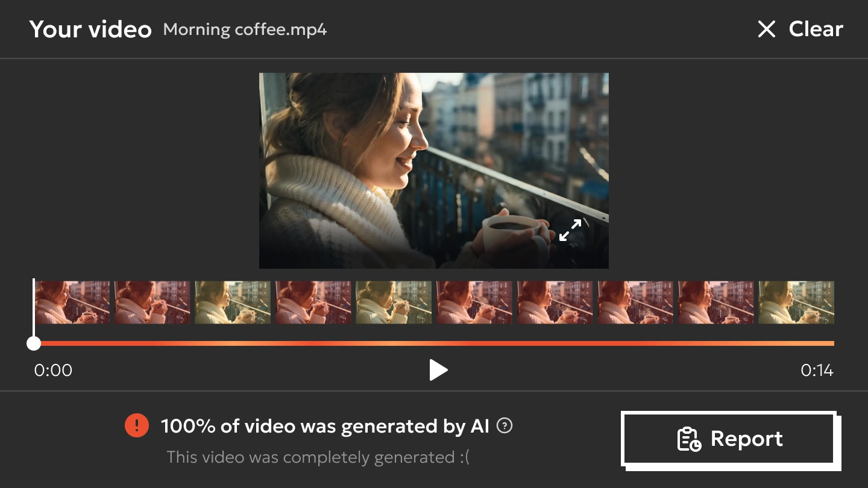
Task: Click the 0:14 end time label
Action: tap(817, 370)
